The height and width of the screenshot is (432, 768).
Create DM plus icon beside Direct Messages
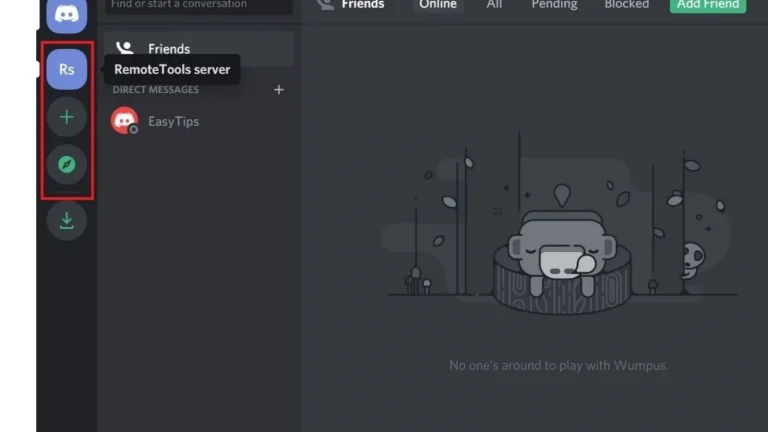tap(279, 90)
